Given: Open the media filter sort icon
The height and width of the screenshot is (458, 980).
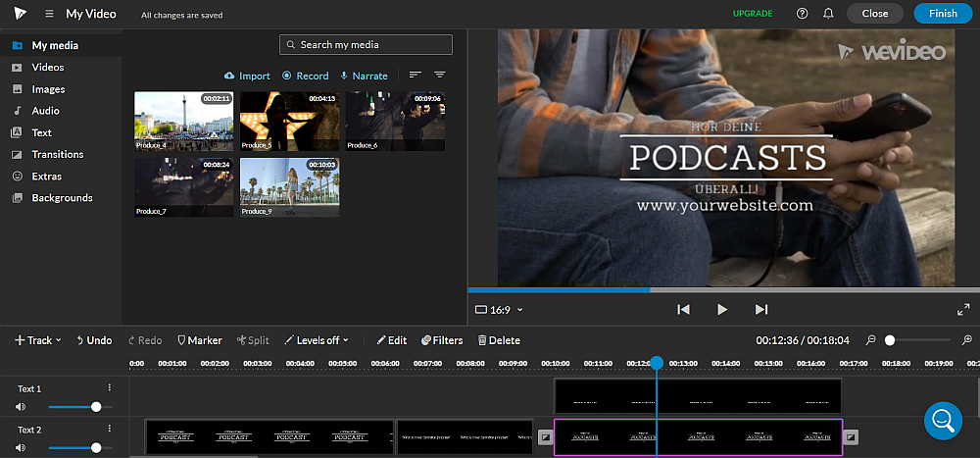Looking at the screenshot, I should tap(440, 76).
